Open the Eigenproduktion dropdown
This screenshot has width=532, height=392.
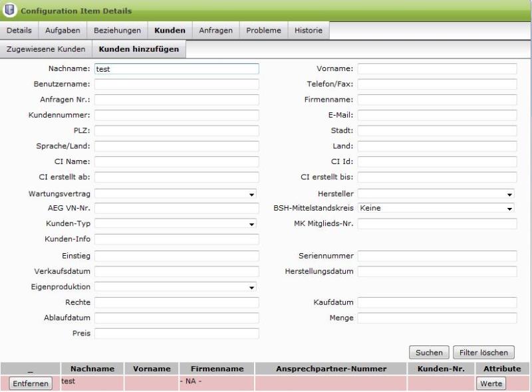pyautogui.click(x=176, y=287)
